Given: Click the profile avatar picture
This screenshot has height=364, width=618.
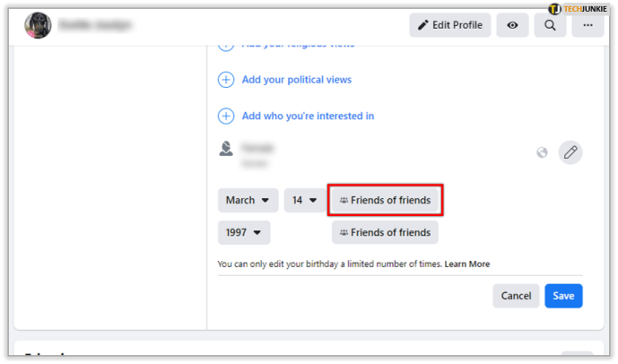Looking at the screenshot, I should [x=38, y=25].
